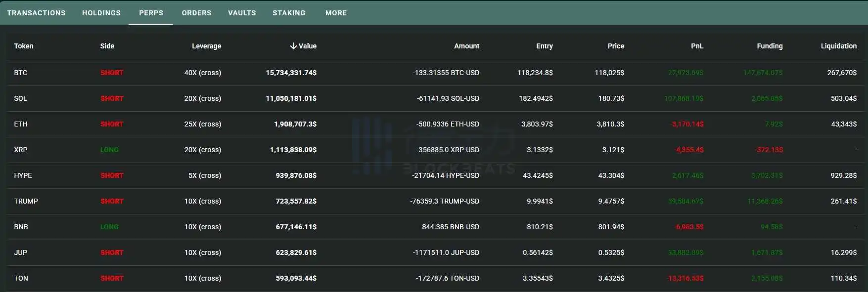Viewport: 868px width, 292px height.
Task: Click value 15,734,331.74$
Action: coord(291,73)
